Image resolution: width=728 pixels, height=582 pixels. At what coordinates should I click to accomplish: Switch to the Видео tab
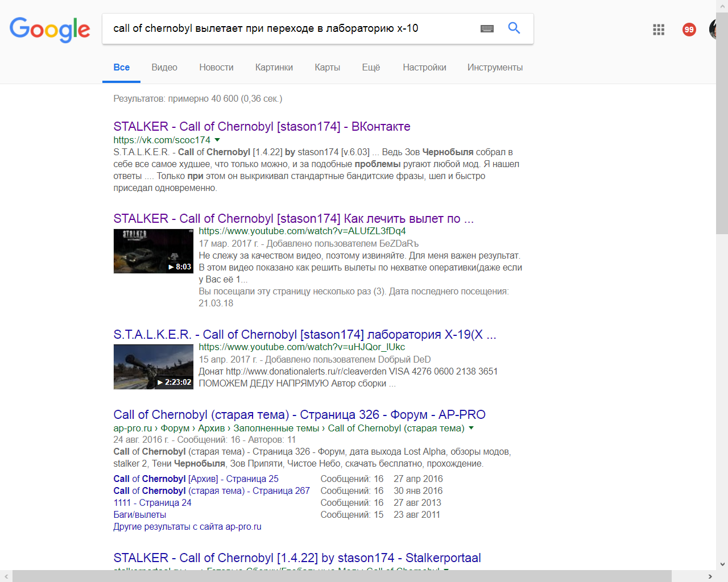tap(164, 68)
